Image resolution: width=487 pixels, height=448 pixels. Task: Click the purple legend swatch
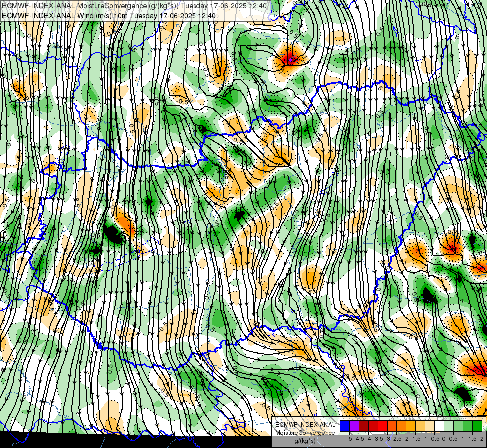(x=354, y=426)
